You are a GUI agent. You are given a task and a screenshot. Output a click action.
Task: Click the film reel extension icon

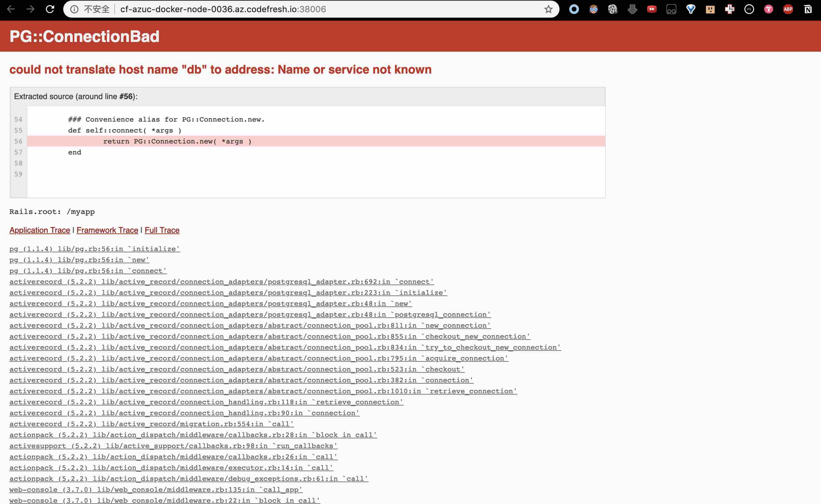pos(613,9)
